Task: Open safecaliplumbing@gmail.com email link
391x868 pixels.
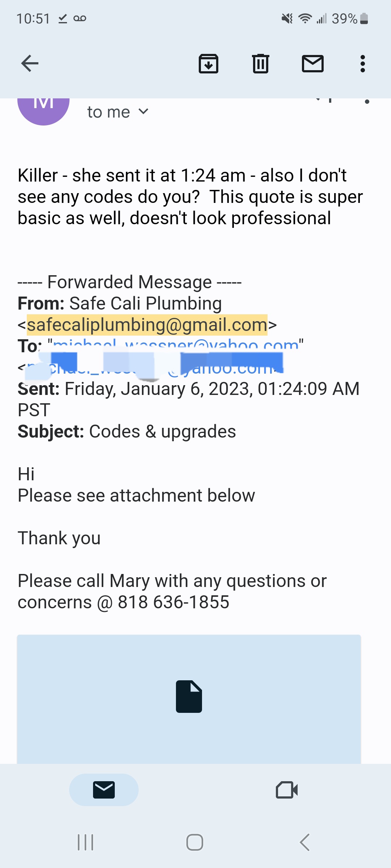Action: [x=147, y=324]
